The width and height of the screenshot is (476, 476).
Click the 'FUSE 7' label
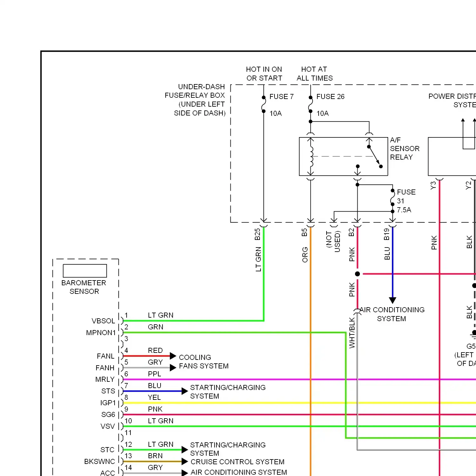[x=281, y=96]
